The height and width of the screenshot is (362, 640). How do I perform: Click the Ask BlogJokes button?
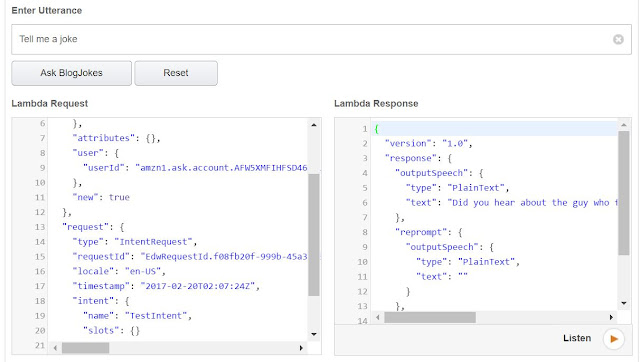pos(71,73)
